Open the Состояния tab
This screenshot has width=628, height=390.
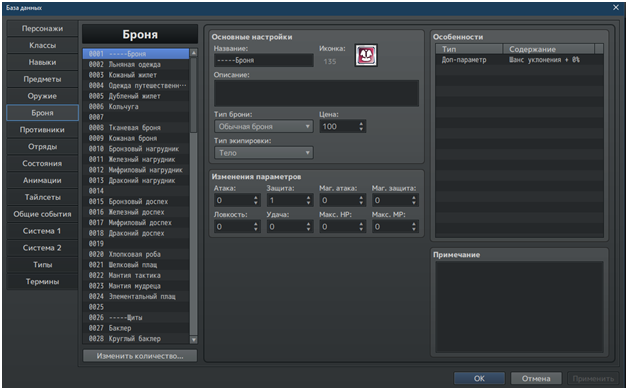[42, 163]
